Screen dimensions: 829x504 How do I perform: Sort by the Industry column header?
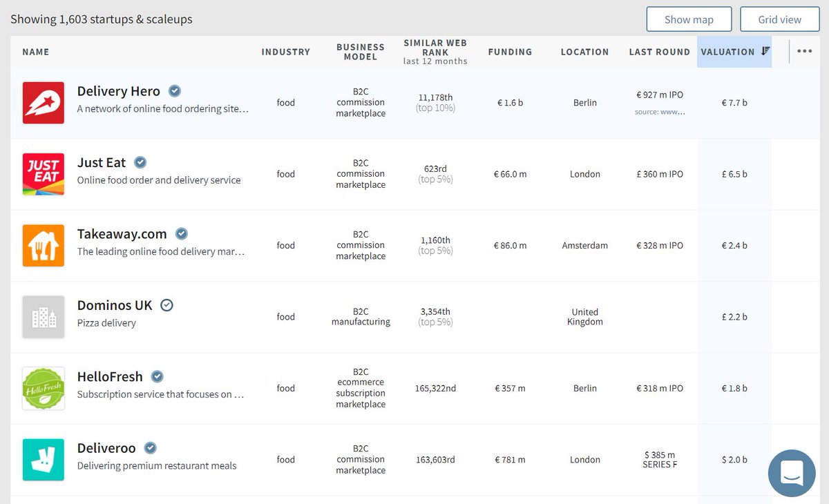click(x=286, y=52)
